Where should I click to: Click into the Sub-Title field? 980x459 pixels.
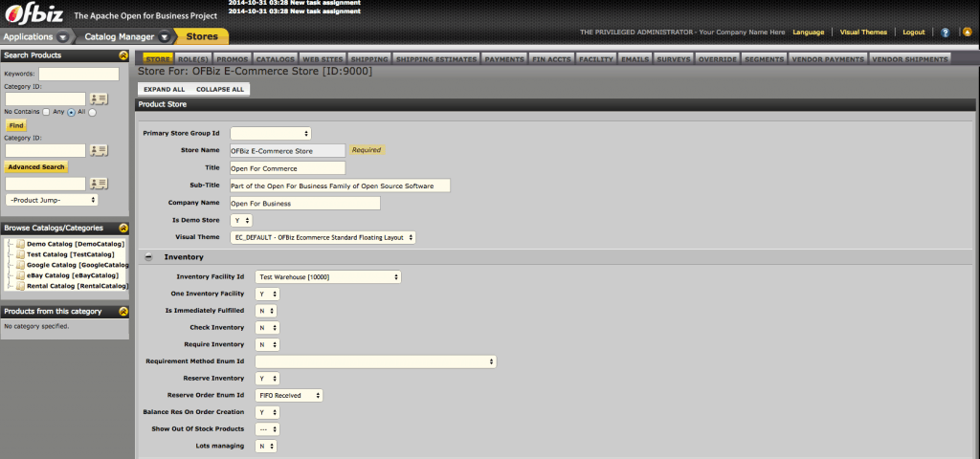click(x=340, y=186)
